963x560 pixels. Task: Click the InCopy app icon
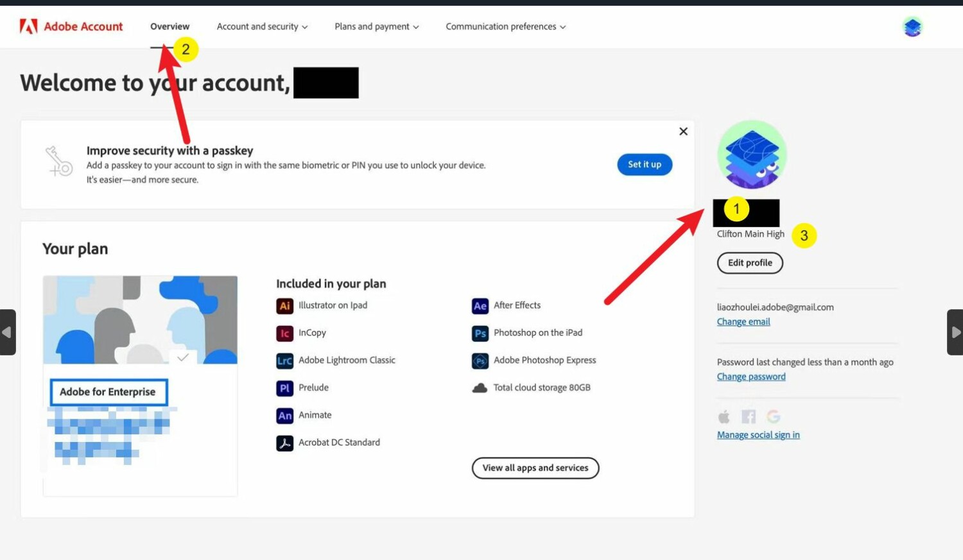point(284,334)
